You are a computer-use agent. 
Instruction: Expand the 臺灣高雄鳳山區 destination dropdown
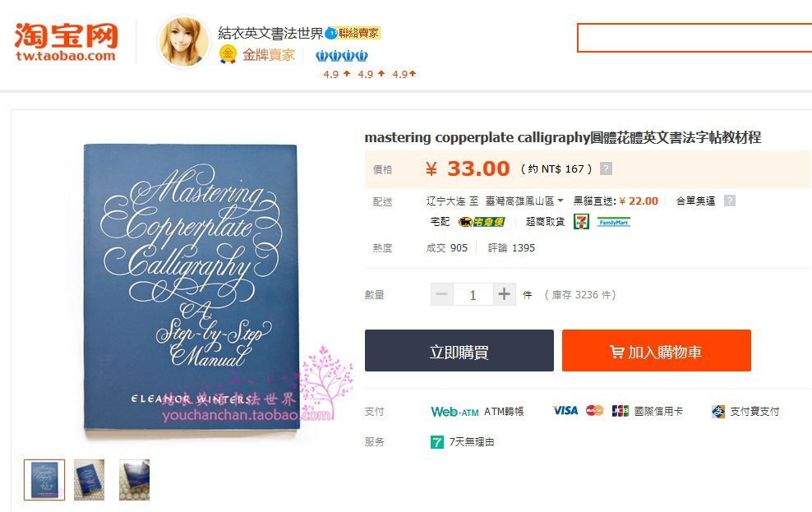tap(524, 201)
